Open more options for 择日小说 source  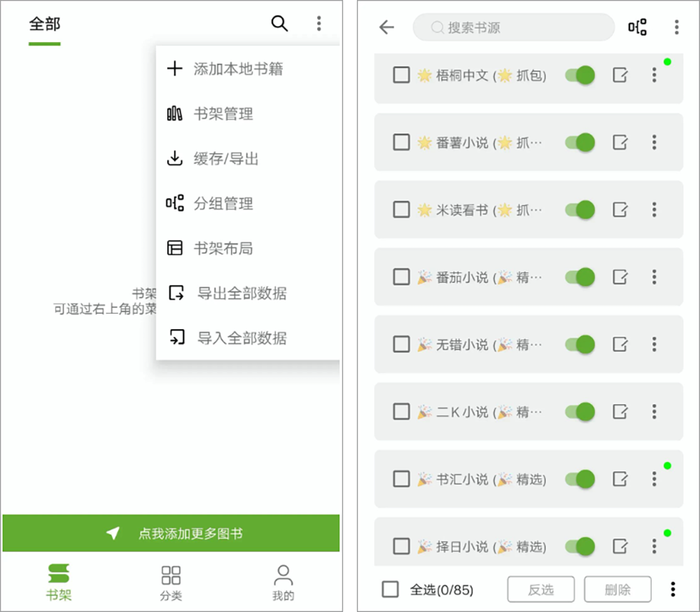coord(654,546)
